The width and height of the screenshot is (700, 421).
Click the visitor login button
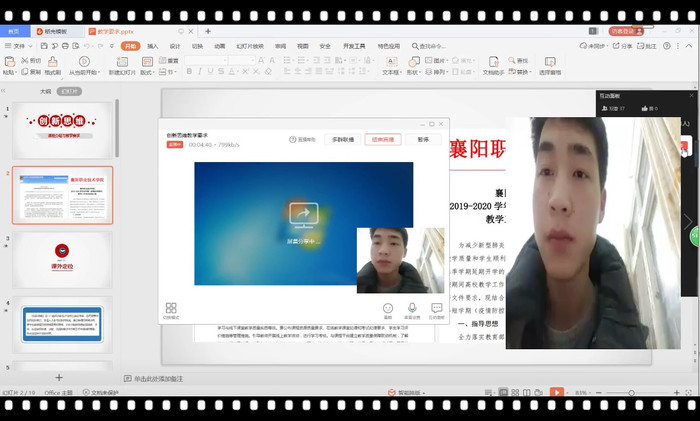tap(626, 31)
